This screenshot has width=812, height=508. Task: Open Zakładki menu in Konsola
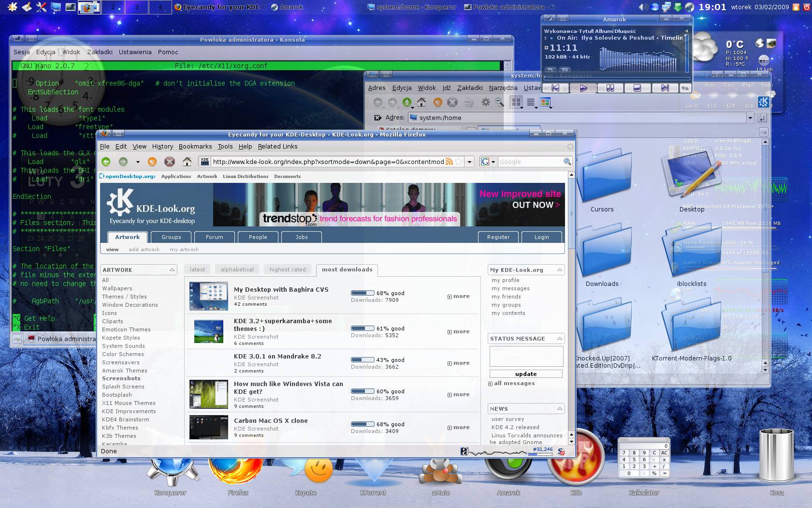coord(100,52)
